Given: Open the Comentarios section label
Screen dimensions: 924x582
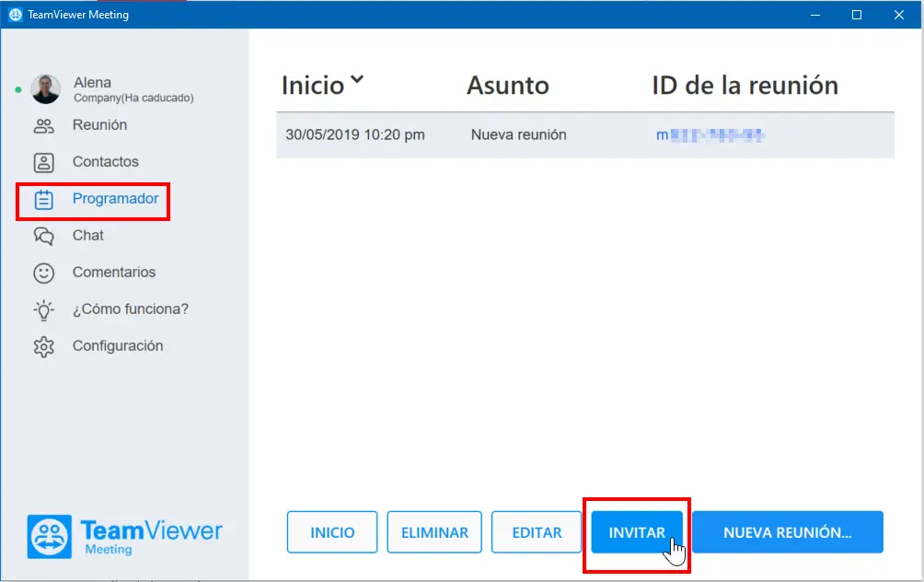Looking at the screenshot, I should (x=114, y=272).
